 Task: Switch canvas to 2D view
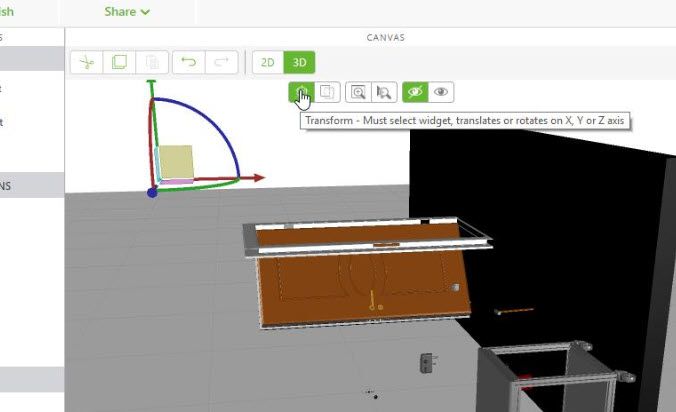pos(268,62)
